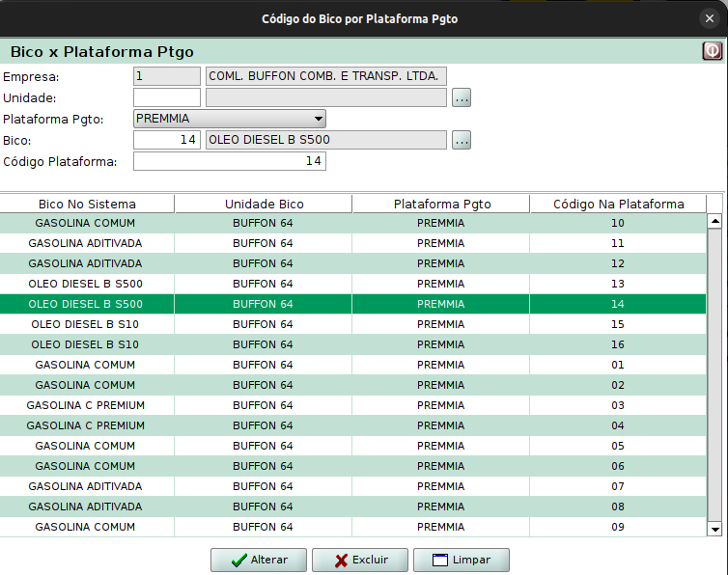The height and width of the screenshot is (575, 728).
Task: Sort by Plataforma Pgto column header
Action: [441, 204]
